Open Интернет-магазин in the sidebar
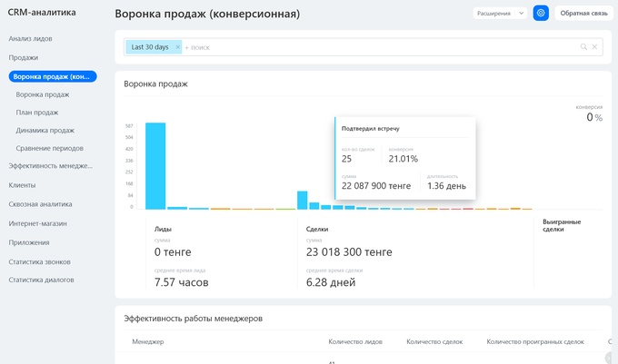This screenshot has height=364, width=618. click(38, 223)
